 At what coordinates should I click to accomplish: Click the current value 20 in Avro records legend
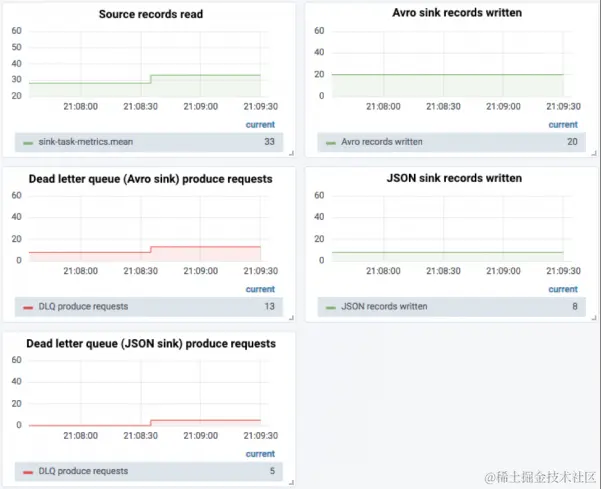tap(572, 142)
